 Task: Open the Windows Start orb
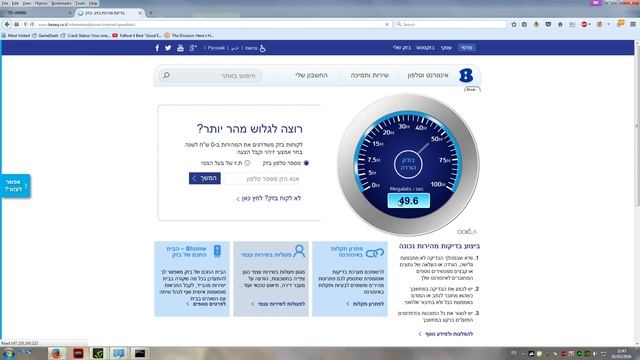(9, 353)
